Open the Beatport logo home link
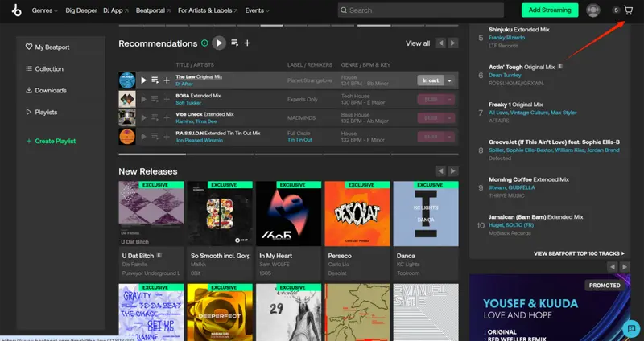This screenshot has width=644, height=341. click(16, 10)
